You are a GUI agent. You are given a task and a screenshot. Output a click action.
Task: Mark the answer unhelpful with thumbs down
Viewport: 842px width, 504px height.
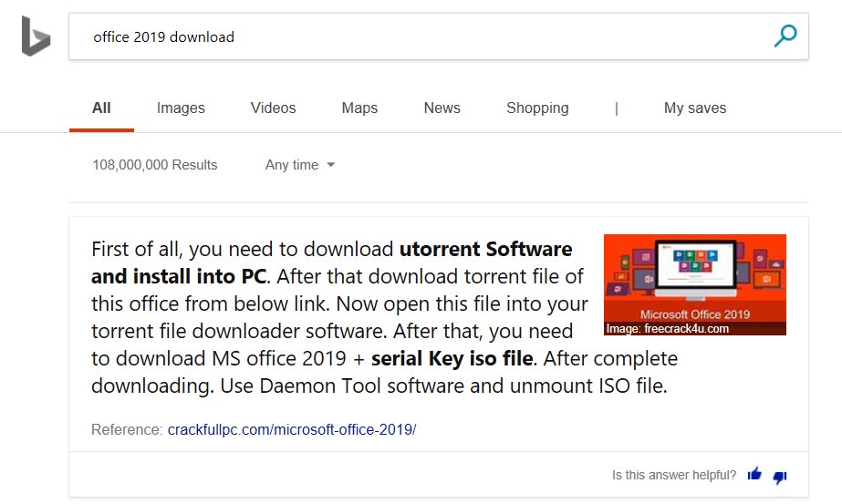(x=780, y=476)
